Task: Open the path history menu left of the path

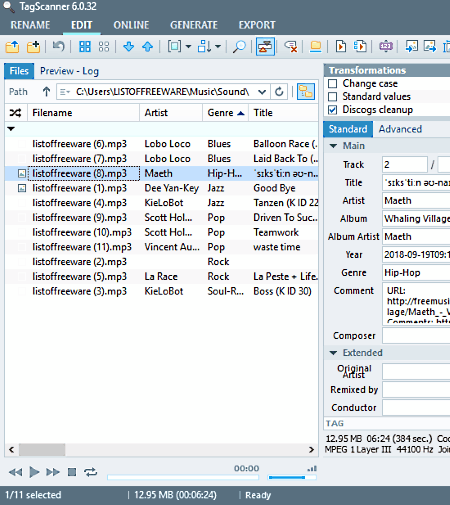Action: coord(65,92)
